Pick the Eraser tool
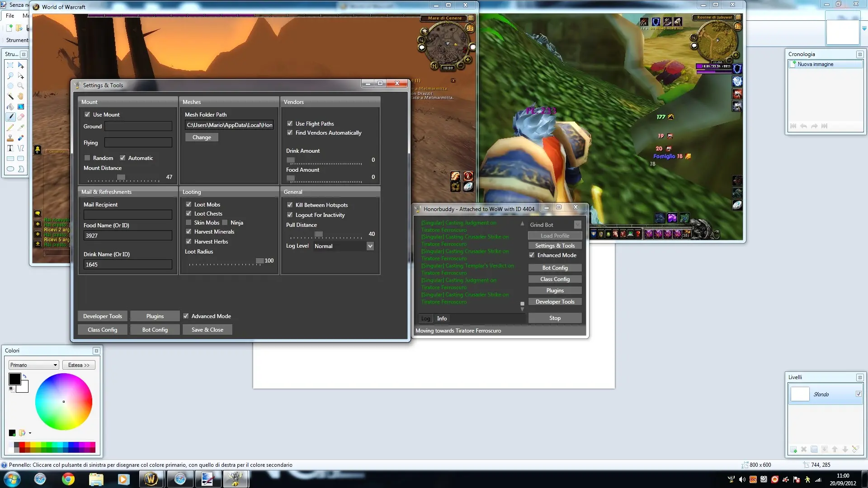 pyautogui.click(x=21, y=117)
